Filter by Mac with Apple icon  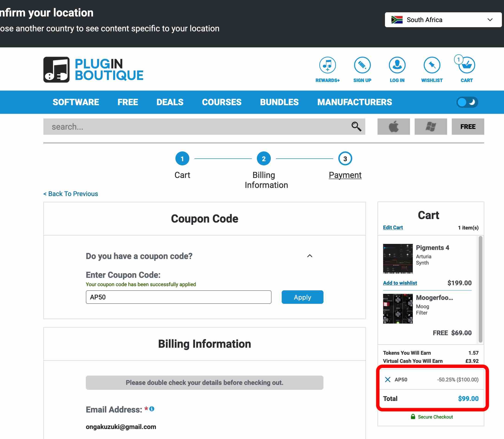click(393, 127)
